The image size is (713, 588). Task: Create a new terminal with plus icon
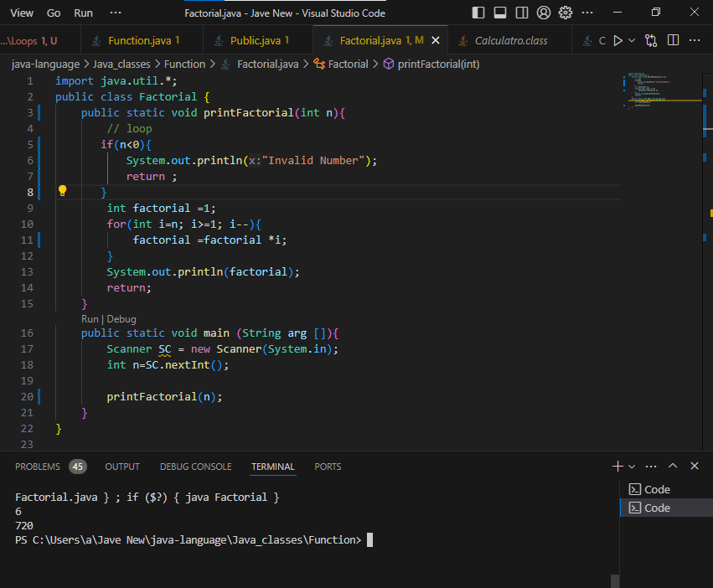tap(617, 466)
